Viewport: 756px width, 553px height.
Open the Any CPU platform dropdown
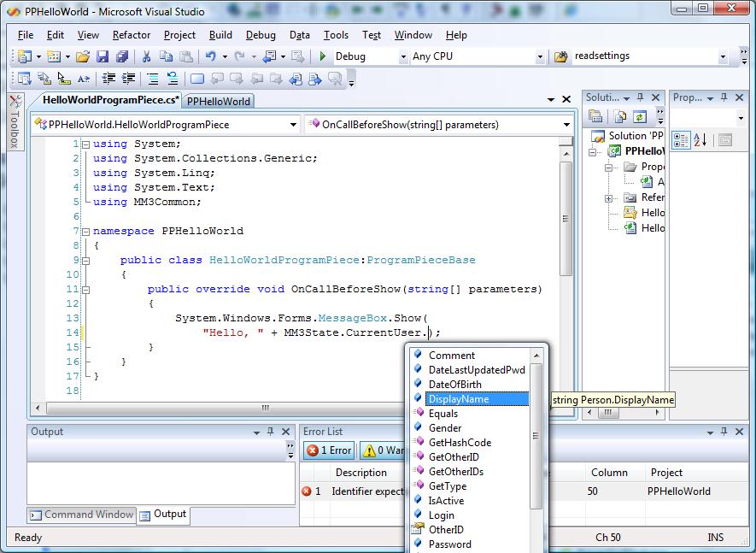540,57
